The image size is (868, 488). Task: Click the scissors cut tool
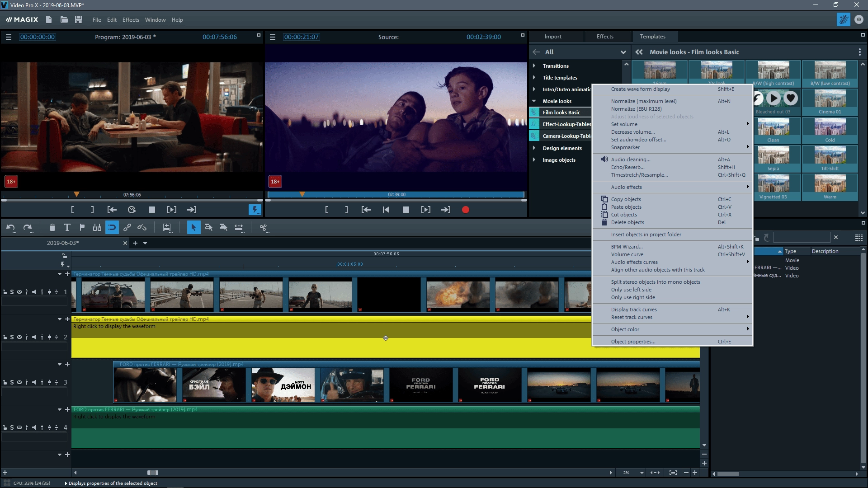(x=264, y=228)
